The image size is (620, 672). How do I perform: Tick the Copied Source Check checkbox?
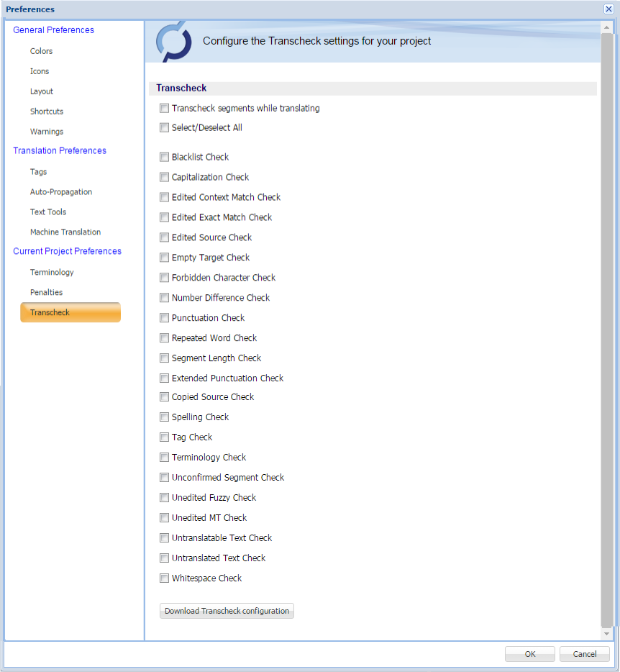pyautogui.click(x=164, y=397)
